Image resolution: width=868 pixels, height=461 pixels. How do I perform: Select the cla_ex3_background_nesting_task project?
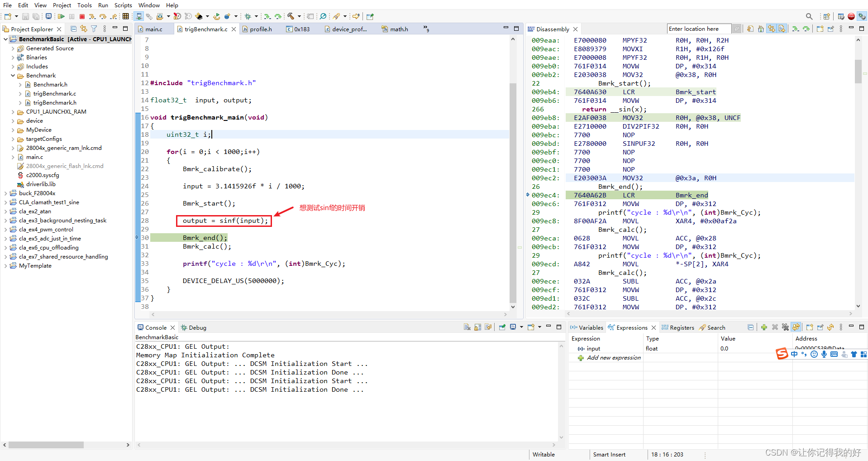62,221
